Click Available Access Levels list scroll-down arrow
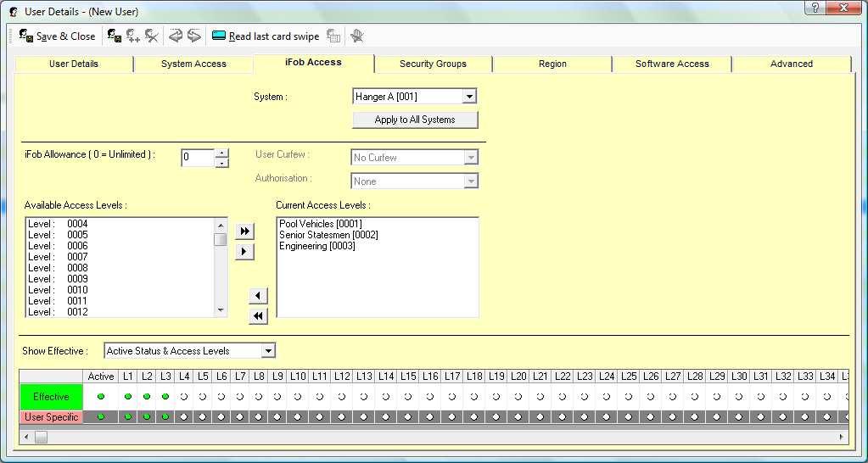 (x=221, y=310)
